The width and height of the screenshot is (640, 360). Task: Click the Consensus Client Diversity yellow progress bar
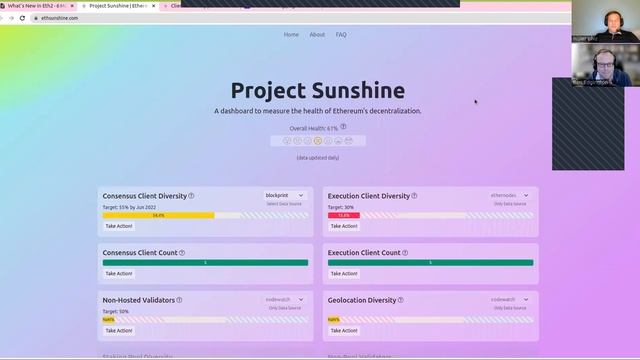[158, 216]
